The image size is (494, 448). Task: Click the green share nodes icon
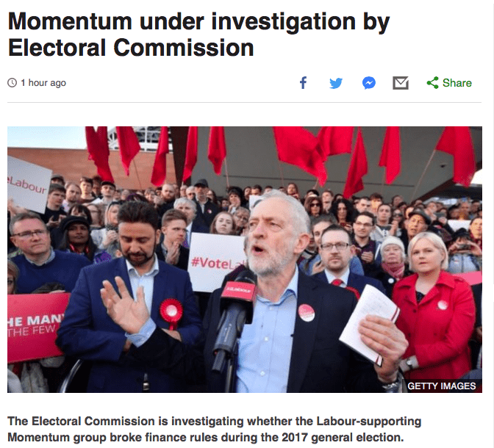tap(432, 83)
